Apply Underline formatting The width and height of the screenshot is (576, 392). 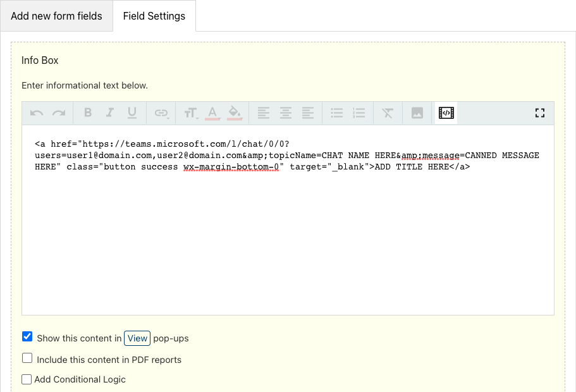pos(132,113)
